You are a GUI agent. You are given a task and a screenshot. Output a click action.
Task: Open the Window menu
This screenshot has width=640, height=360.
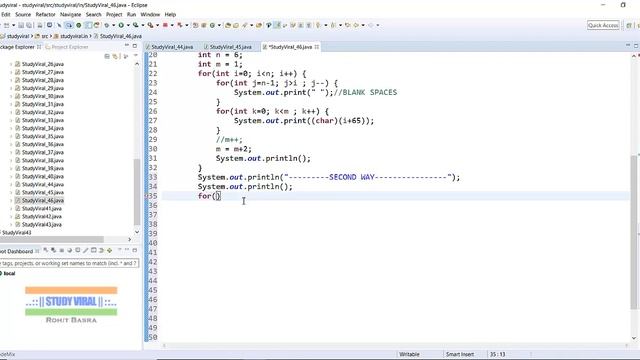tap(150, 14)
